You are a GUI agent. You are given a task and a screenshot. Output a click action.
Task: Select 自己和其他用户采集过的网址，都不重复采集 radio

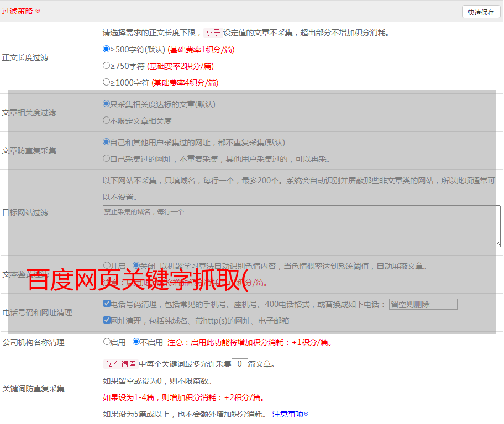106,142
